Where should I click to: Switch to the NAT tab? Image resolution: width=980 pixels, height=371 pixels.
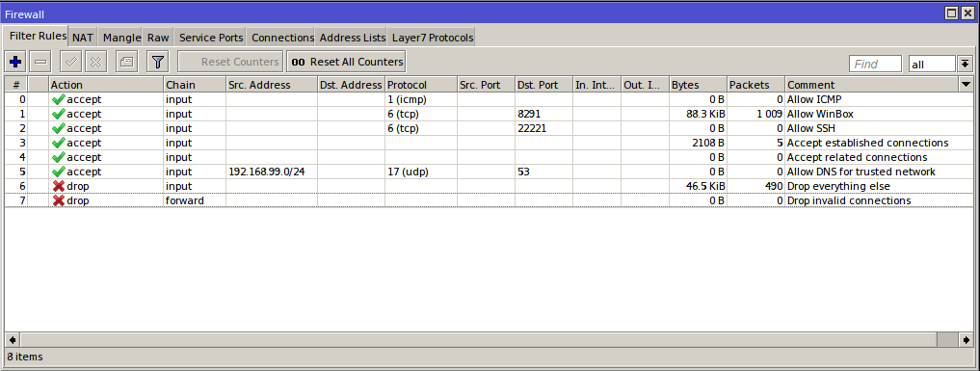83,38
